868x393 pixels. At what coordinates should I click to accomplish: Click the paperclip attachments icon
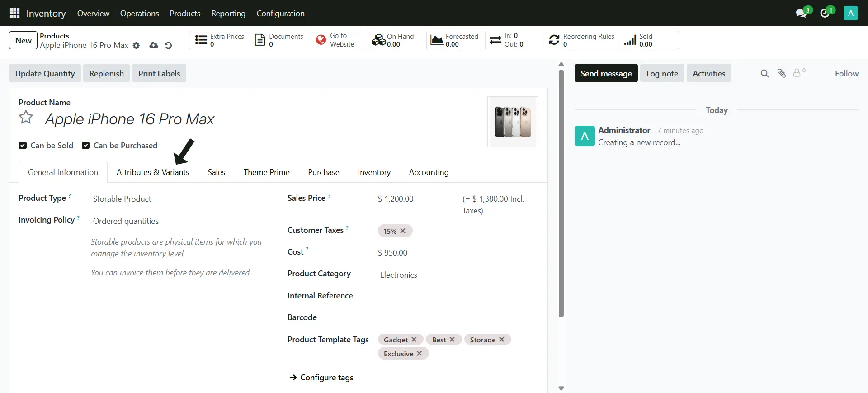[x=782, y=73]
